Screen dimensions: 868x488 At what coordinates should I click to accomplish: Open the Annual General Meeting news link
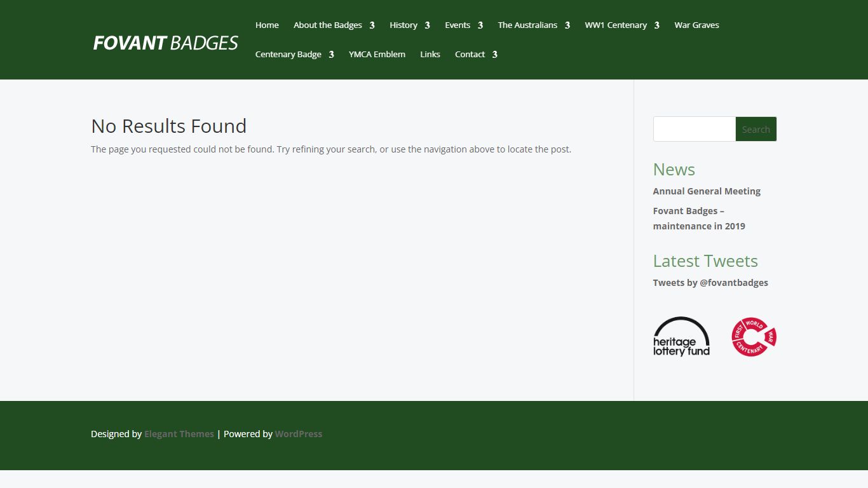[x=707, y=191]
